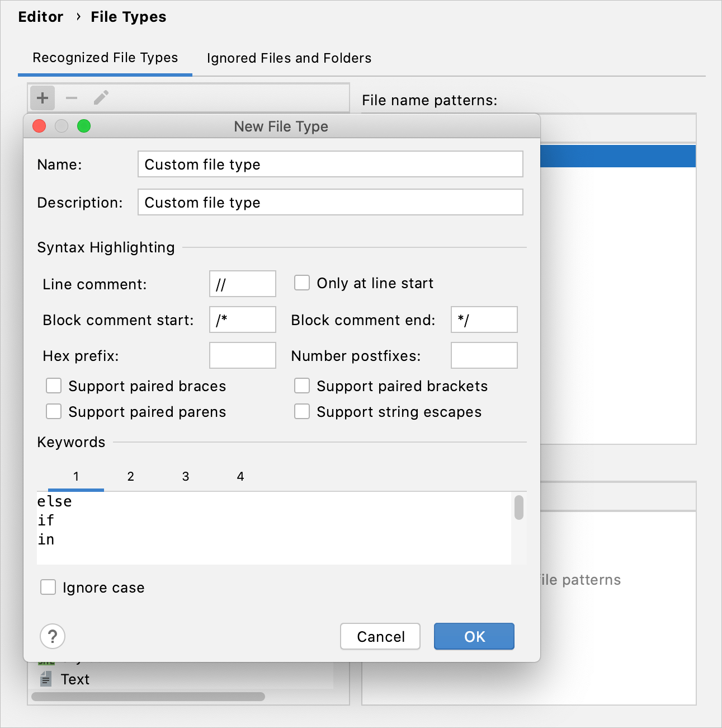
Task: Select the Recognized File Types tab
Action: [105, 58]
